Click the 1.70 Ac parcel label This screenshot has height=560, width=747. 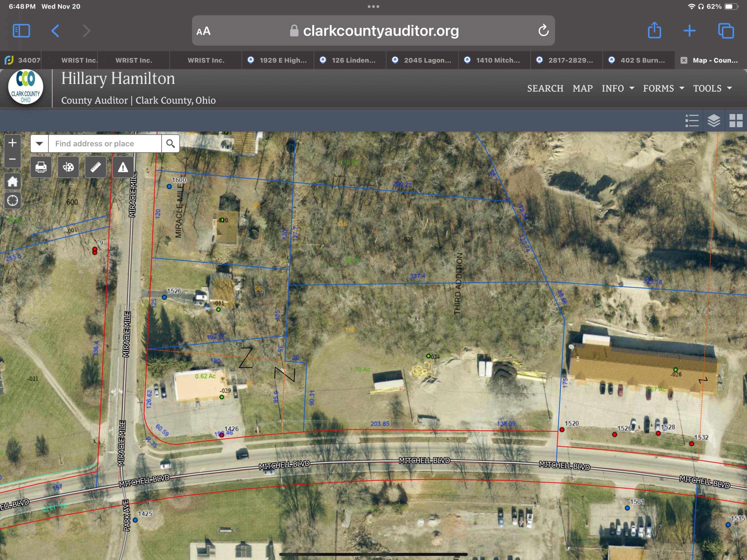tap(360, 369)
